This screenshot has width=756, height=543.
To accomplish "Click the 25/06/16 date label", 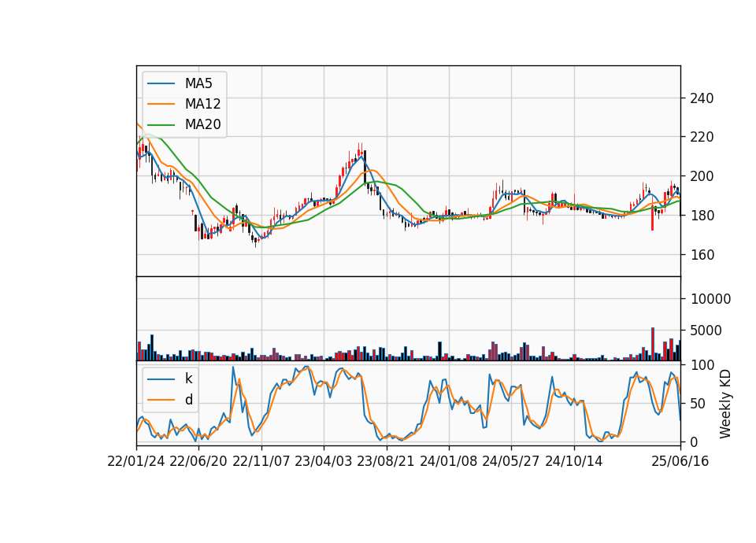I will [680, 462].
